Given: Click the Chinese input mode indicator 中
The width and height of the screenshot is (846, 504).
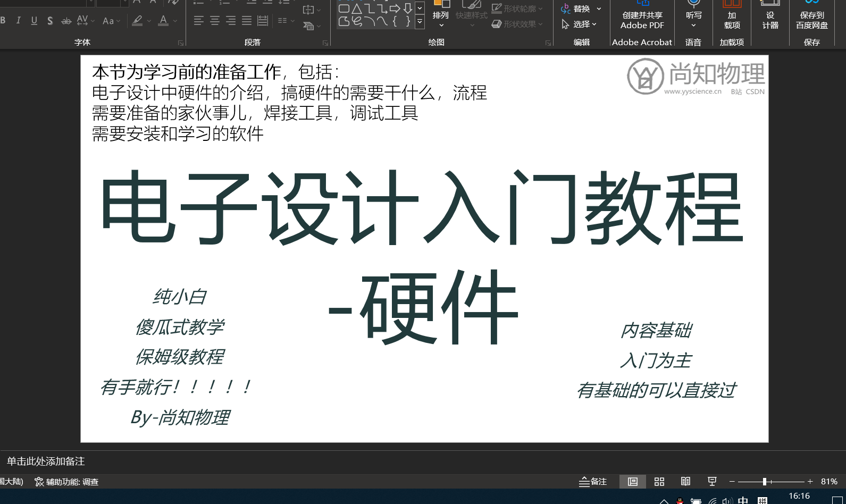Looking at the screenshot, I should click(x=743, y=501).
